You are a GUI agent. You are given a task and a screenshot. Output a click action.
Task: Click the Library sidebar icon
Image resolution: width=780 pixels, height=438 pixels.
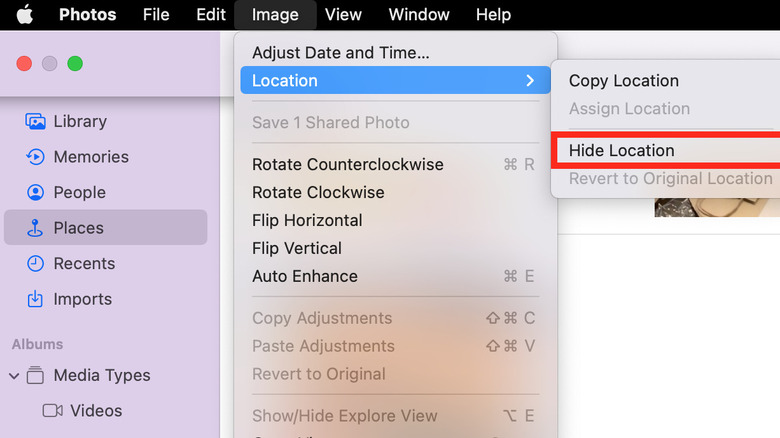coord(35,121)
